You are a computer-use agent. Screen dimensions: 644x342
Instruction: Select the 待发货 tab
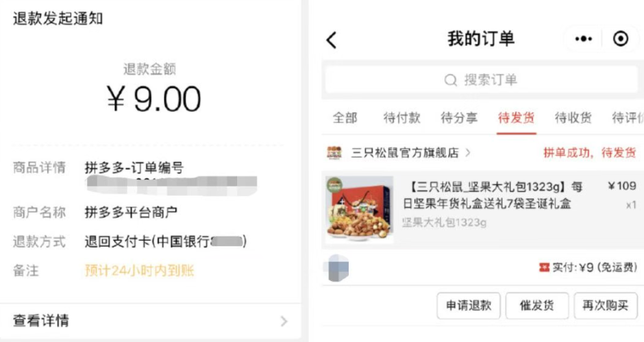(517, 118)
